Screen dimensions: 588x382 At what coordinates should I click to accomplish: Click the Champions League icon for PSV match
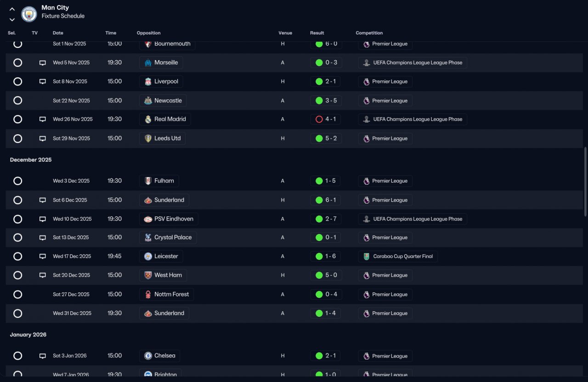click(366, 219)
